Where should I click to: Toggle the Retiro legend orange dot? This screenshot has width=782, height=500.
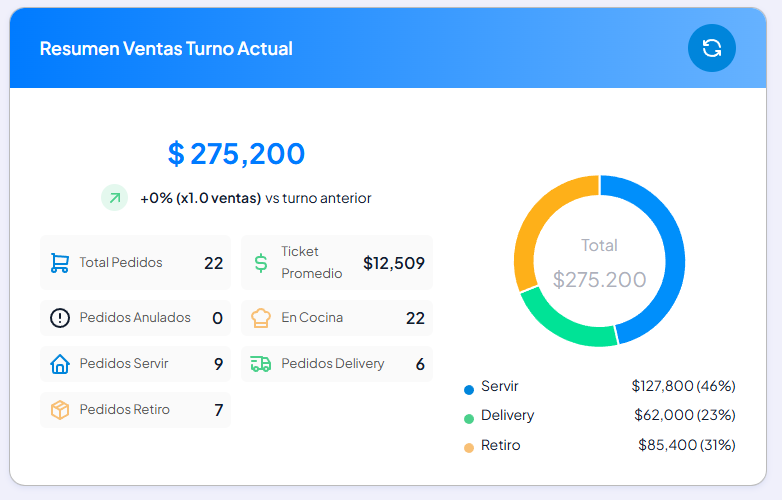[x=469, y=448]
